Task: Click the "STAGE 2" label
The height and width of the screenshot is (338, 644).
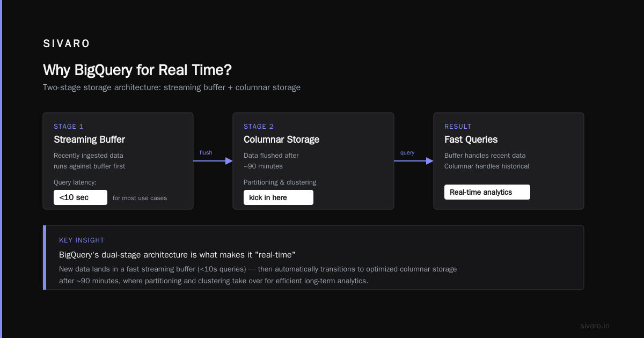Action: click(259, 127)
